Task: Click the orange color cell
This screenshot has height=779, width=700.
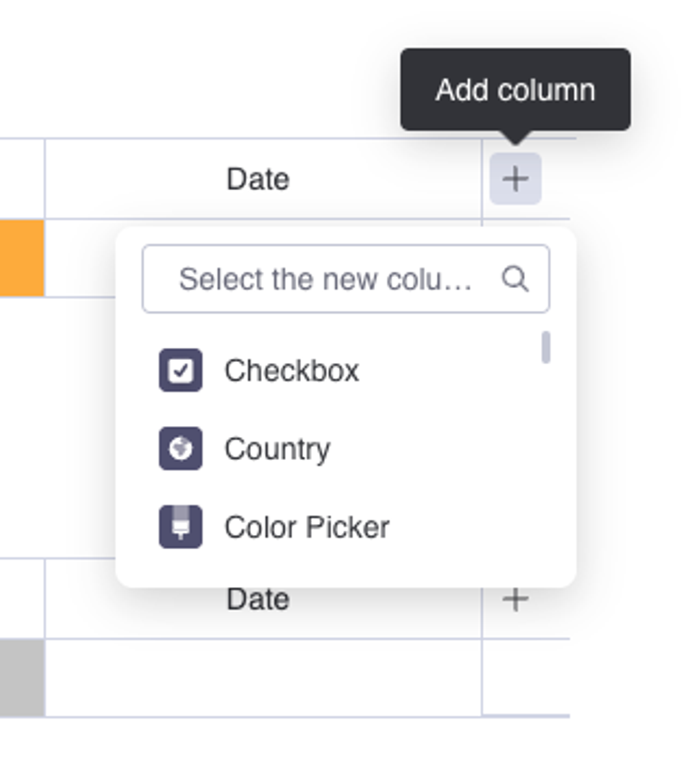Action: [22, 258]
